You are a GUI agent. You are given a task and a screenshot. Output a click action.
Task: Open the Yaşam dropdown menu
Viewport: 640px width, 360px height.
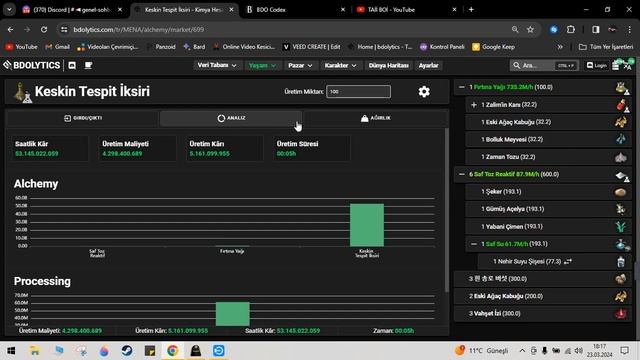[x=262, y=65]
